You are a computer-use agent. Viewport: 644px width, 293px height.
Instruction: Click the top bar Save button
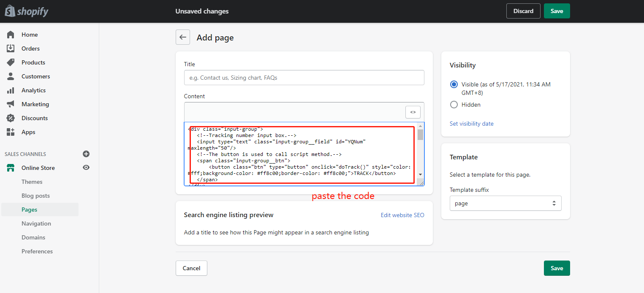coord(557,11)
